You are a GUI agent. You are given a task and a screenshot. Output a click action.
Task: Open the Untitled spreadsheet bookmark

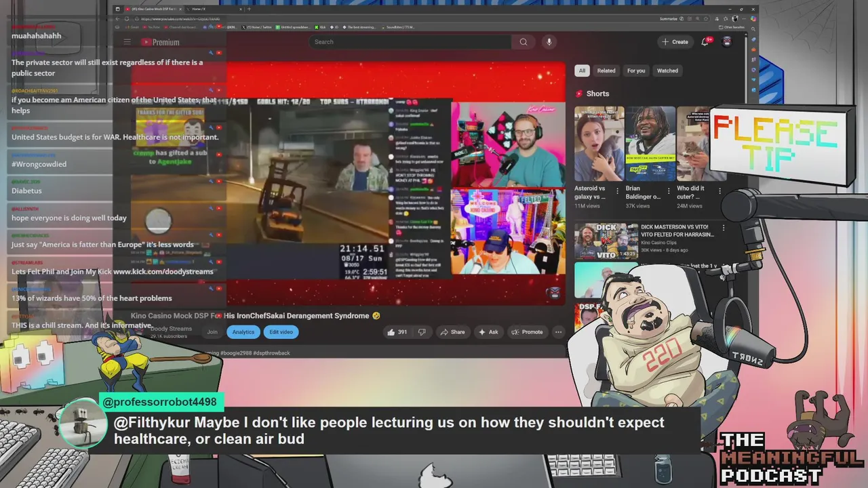292,27
